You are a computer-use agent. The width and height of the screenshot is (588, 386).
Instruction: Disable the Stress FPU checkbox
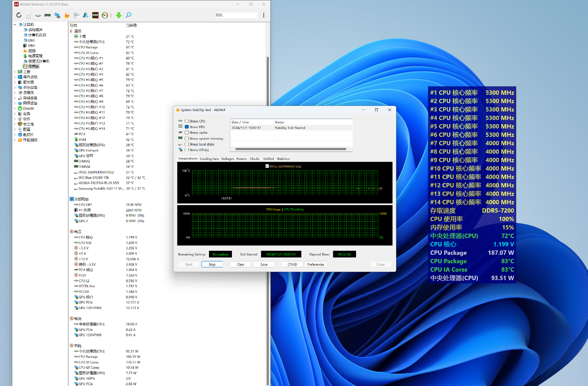point(187,127)
